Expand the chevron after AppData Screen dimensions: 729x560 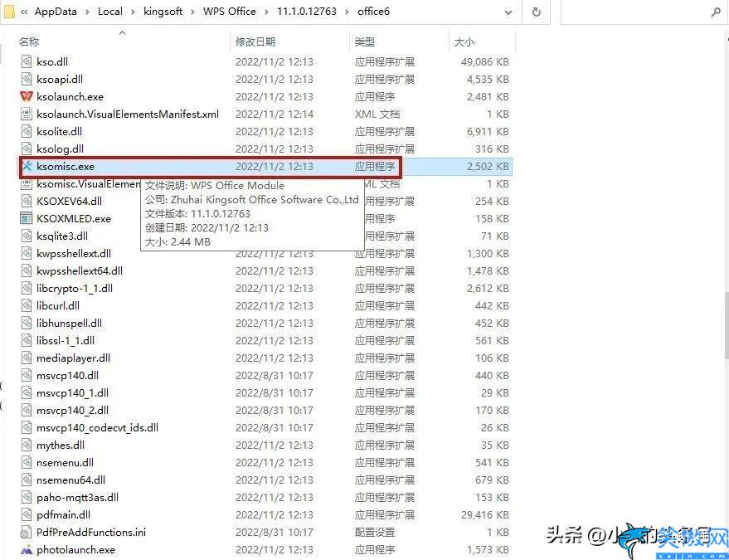87,12
